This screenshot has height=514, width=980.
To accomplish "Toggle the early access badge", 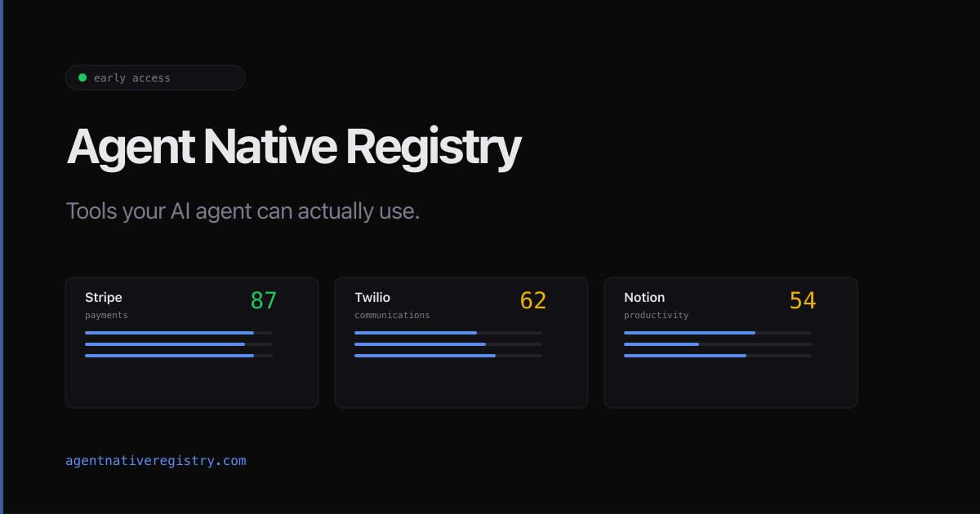I will (x=155, y=78).
